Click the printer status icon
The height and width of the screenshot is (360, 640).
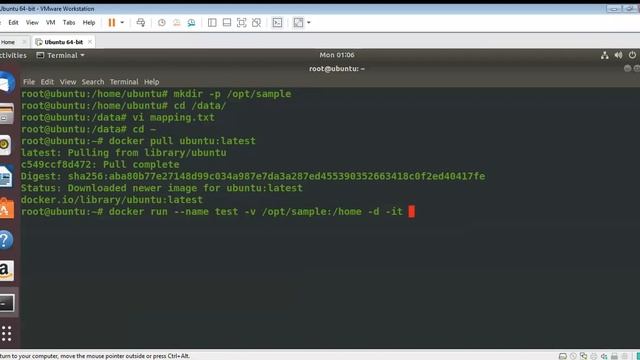pyautogui.click(x=593, y=356)
